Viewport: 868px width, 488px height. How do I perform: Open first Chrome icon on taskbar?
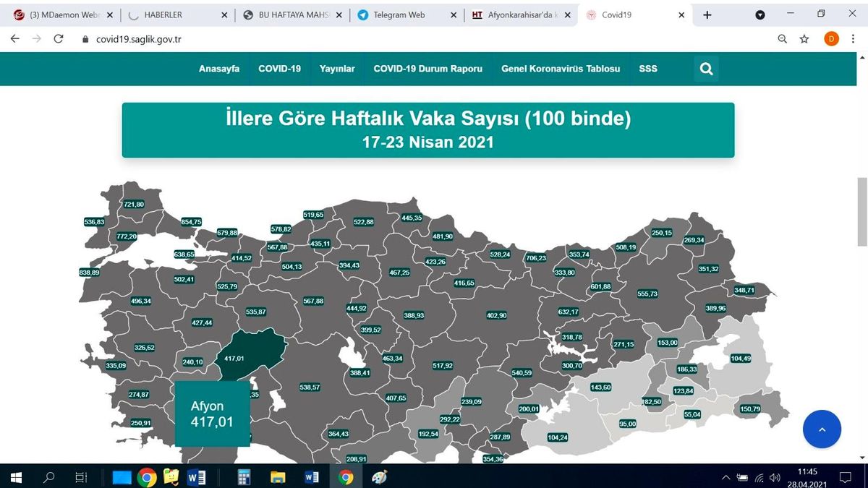tap(148, 477)
